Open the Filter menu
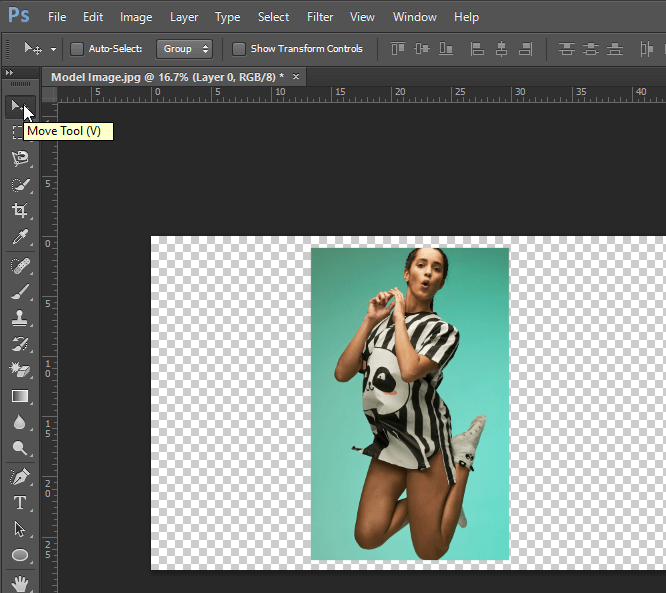This screenshot has height=593, width=666. pos(320,17)
